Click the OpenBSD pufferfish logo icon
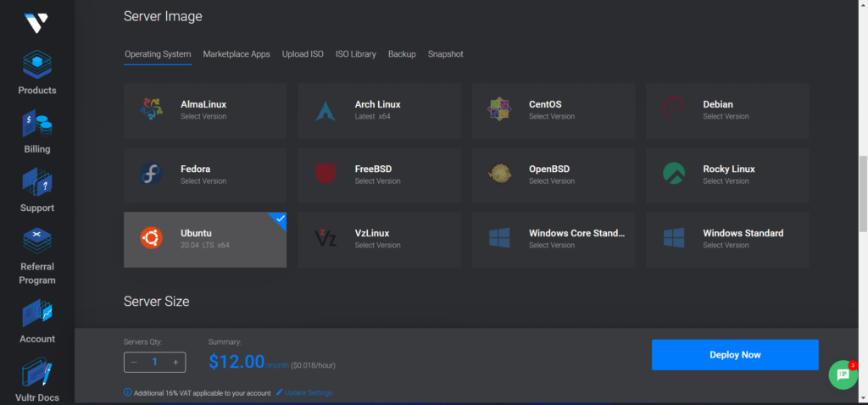Image resolution: width=868 pixels, height=405 pixels. click(499, 174)
